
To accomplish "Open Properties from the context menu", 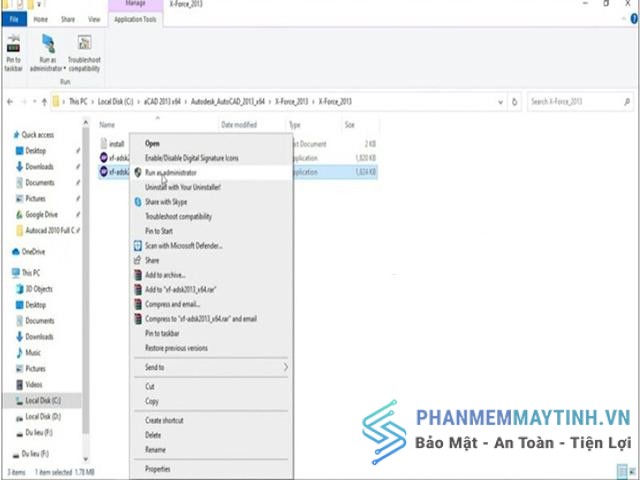I will (211, 469).
